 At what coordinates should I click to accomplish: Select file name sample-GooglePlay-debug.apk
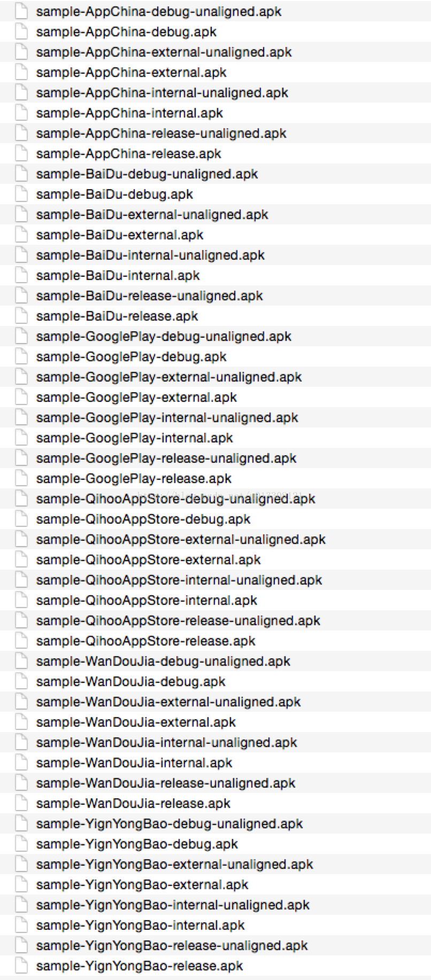[x=131, y=357]
